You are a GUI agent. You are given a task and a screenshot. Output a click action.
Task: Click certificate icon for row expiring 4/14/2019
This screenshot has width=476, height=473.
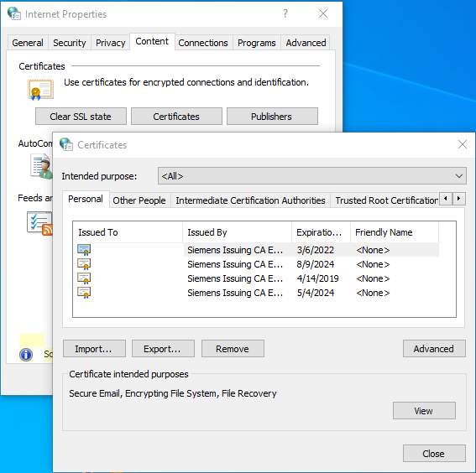click(84, 278)
